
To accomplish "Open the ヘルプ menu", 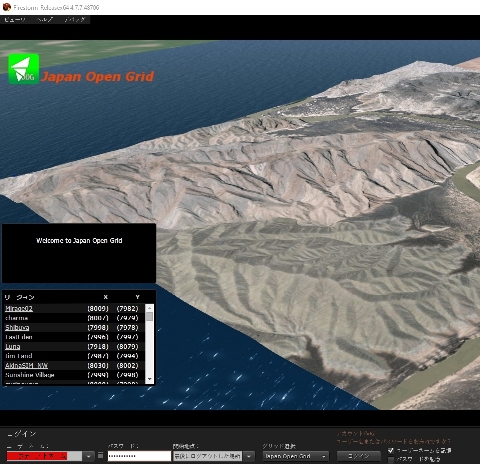I will pyautogui.click(x=45, y=20).
